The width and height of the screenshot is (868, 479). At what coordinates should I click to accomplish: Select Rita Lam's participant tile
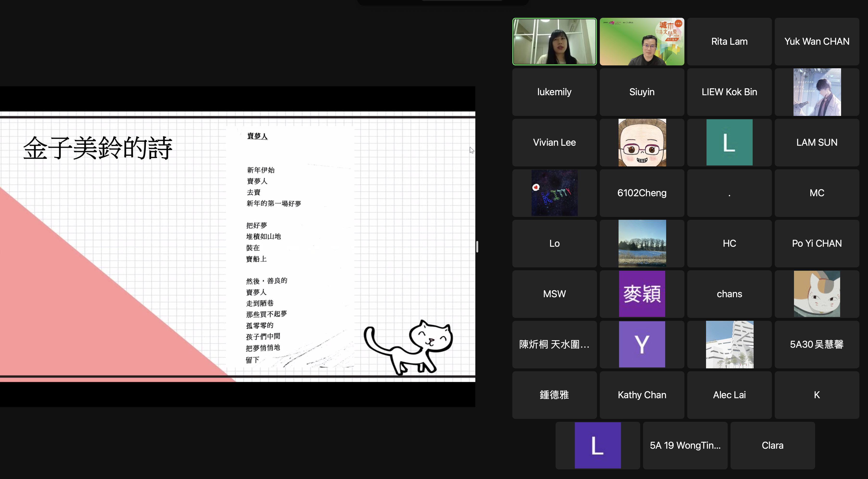(x=729, y=41)
